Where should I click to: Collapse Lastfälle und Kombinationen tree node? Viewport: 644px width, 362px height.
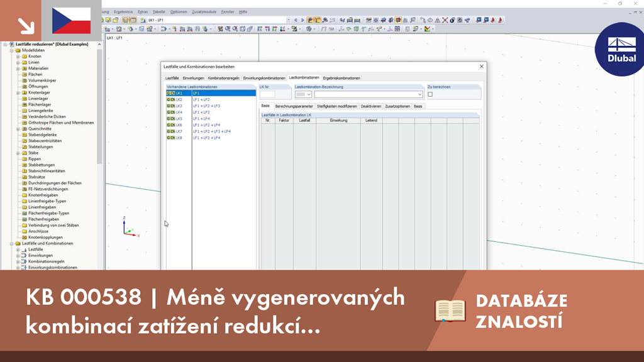coord(12,243)
